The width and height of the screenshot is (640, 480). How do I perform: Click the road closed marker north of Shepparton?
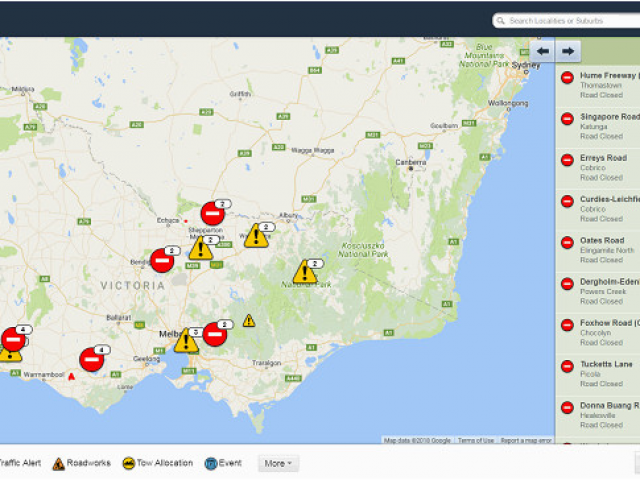(213, 213)
